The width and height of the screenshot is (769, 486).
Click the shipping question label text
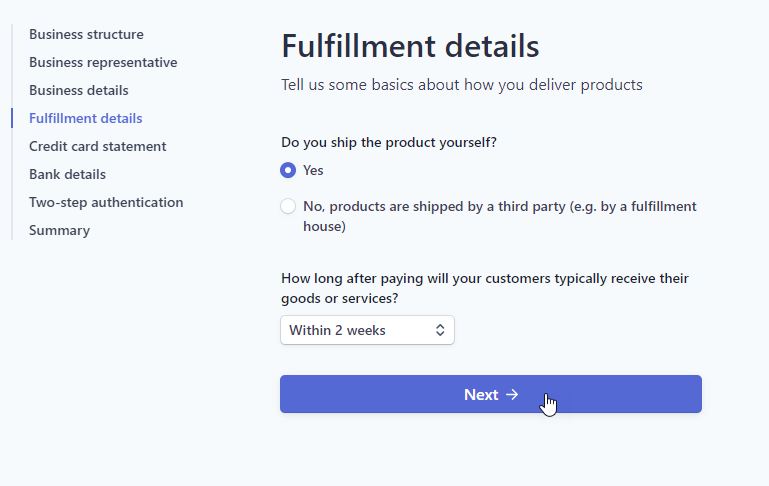pyautogui.click(x=389, y=142)
